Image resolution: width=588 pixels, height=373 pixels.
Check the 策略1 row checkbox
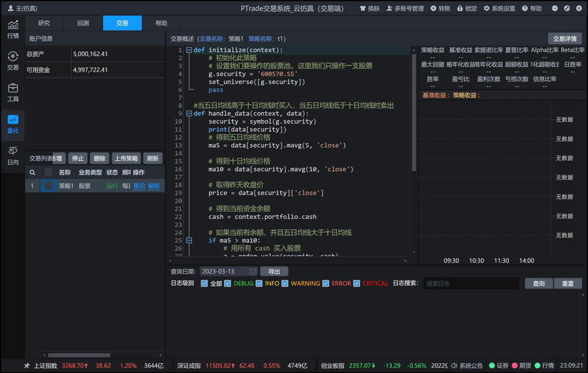tap(48, 186)
